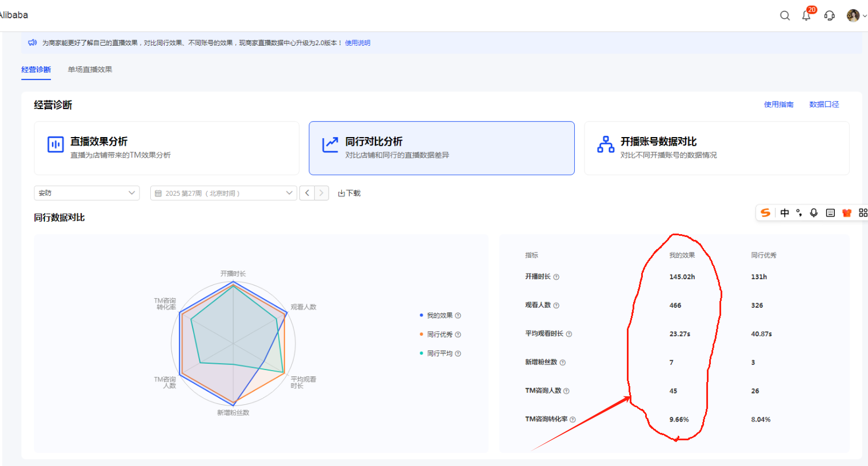The image size is (868, 466).
Task: Click peer value 131h for 开播时长
Action: [759, 277]
